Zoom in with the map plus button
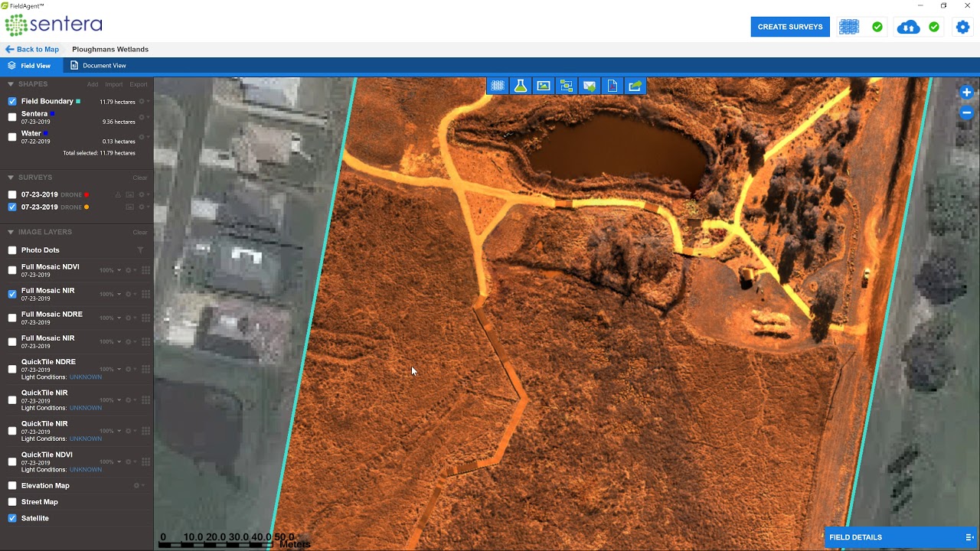 point(966,93)
